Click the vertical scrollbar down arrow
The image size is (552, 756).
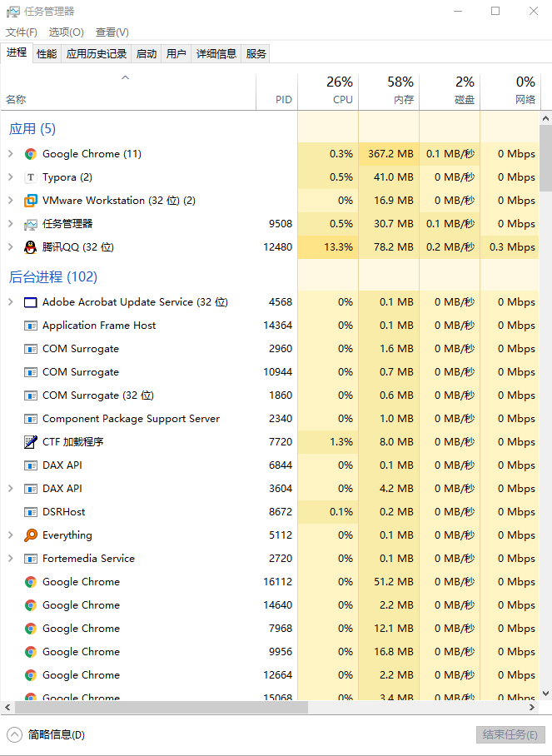click(x=545, y=693)
